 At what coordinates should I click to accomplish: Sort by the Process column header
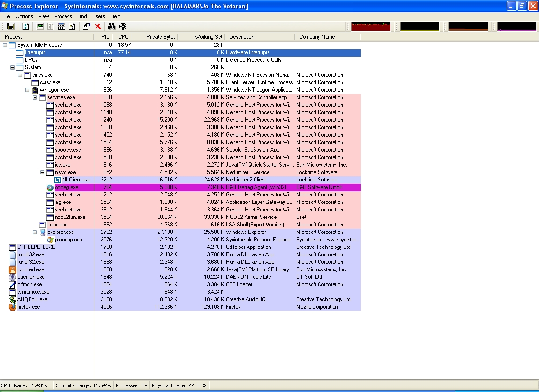pos(47,37)
